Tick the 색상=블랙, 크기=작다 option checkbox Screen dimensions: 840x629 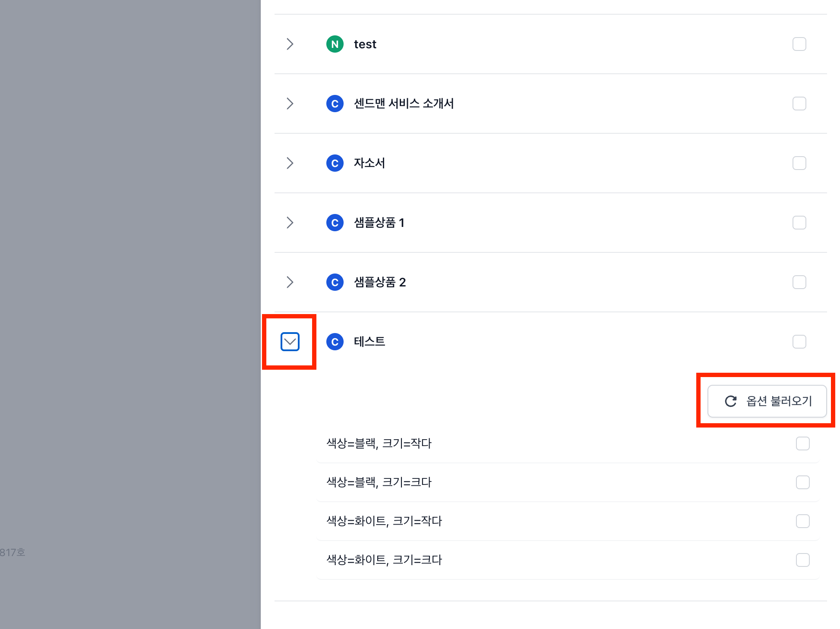click(802, 443)
